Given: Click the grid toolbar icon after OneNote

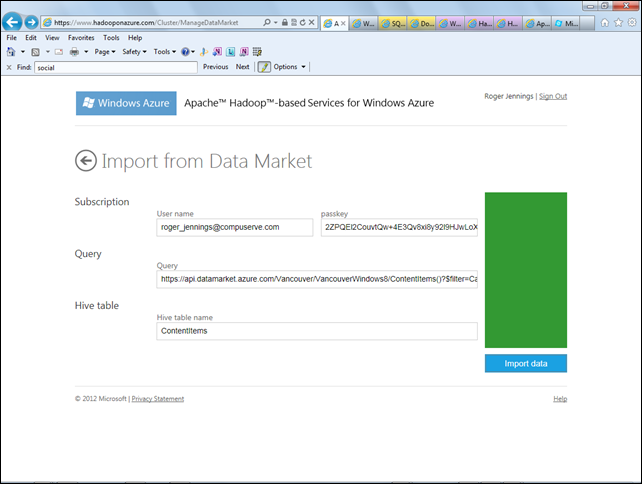Looking at the screenshot, I should (257, 52).
